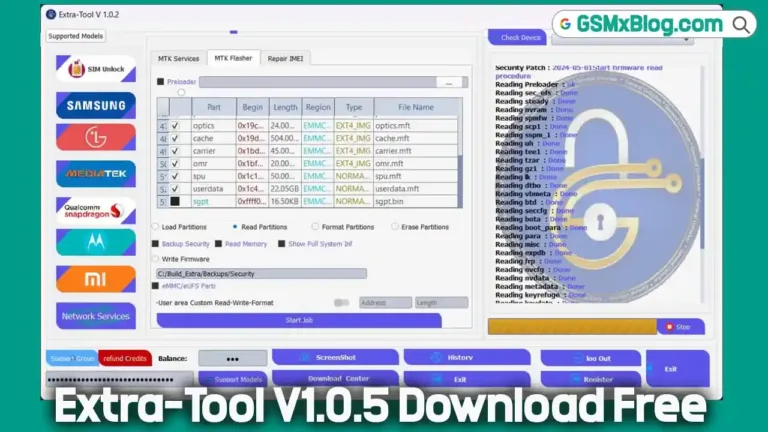Toggle the User area Custom Read-Write-Format switch
The image size is (768, 432).
tap(341, 303)
